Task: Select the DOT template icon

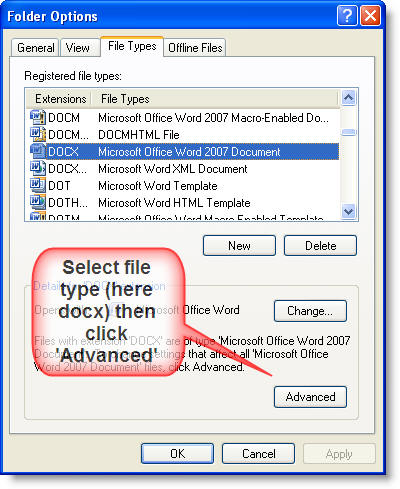Action: 37,185
